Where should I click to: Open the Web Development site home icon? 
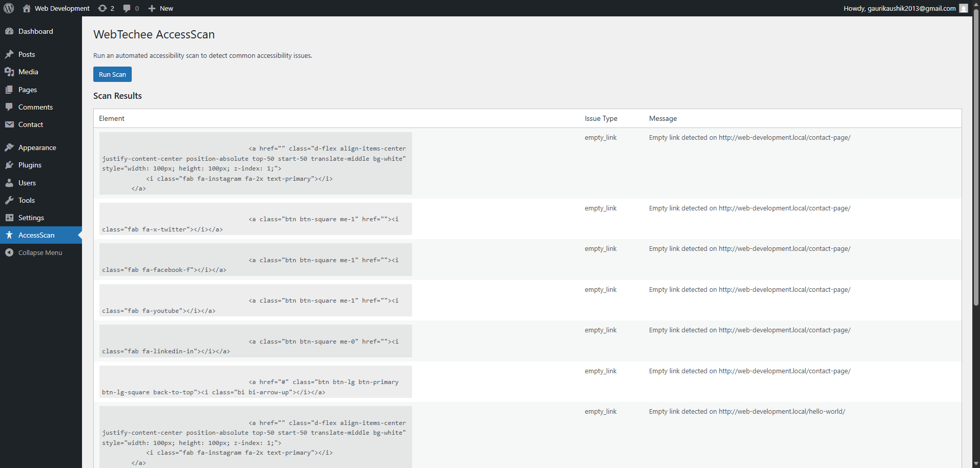(x=27, y=8)
